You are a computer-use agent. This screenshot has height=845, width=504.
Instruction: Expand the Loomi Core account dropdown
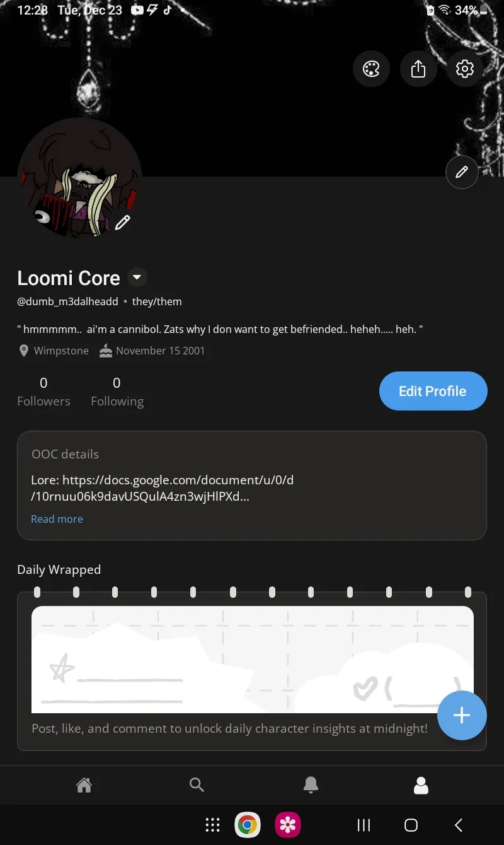(x=137, y=277)
